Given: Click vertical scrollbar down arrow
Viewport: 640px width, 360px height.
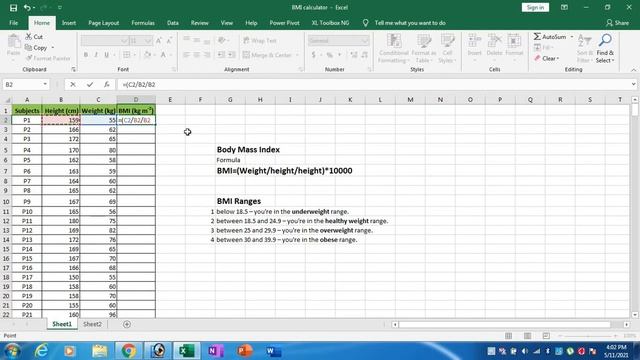Looking at the screenshot, I should click(635, 315).
